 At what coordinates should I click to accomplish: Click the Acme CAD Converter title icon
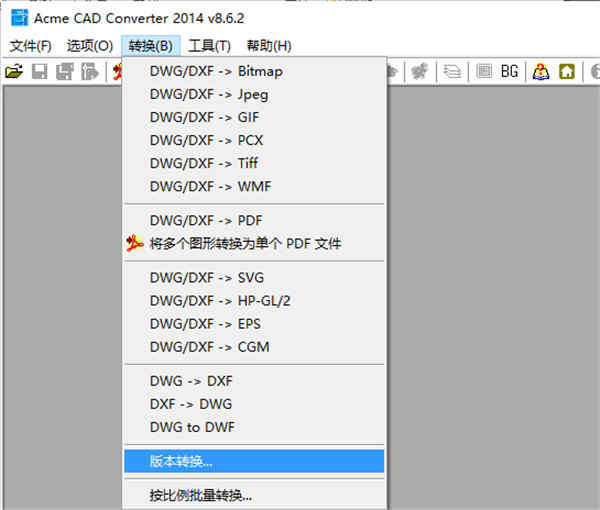[x=20, y=18]
